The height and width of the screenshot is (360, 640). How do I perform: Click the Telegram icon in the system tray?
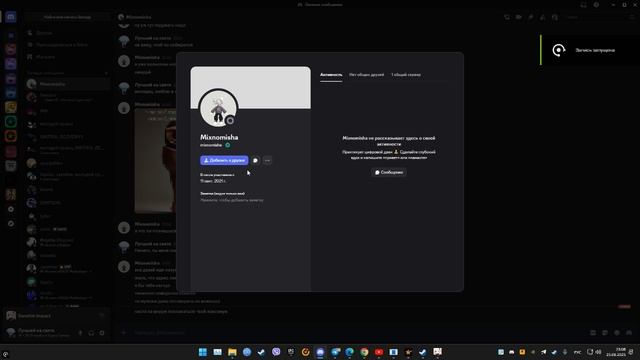click(x=544, y=352)
